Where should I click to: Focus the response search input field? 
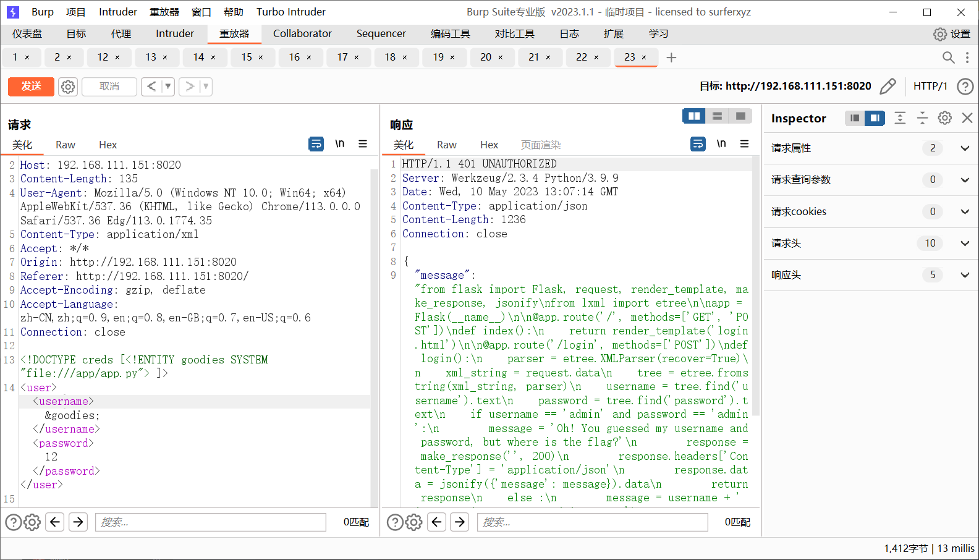point(592,522)
